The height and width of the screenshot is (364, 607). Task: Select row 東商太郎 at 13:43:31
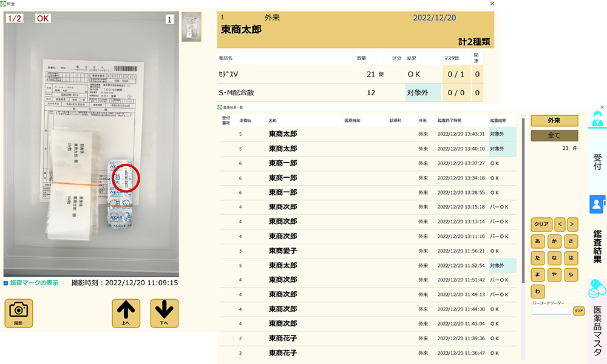point(368,134)
